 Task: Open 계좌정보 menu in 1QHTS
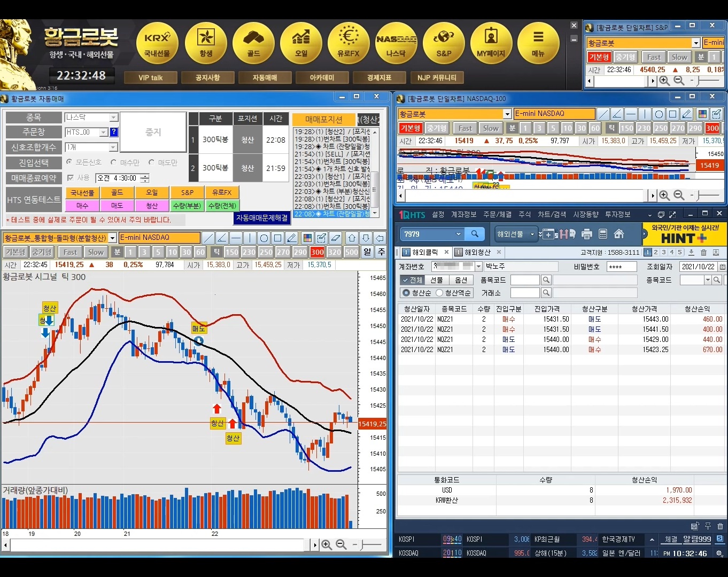[x=463, y=214]
